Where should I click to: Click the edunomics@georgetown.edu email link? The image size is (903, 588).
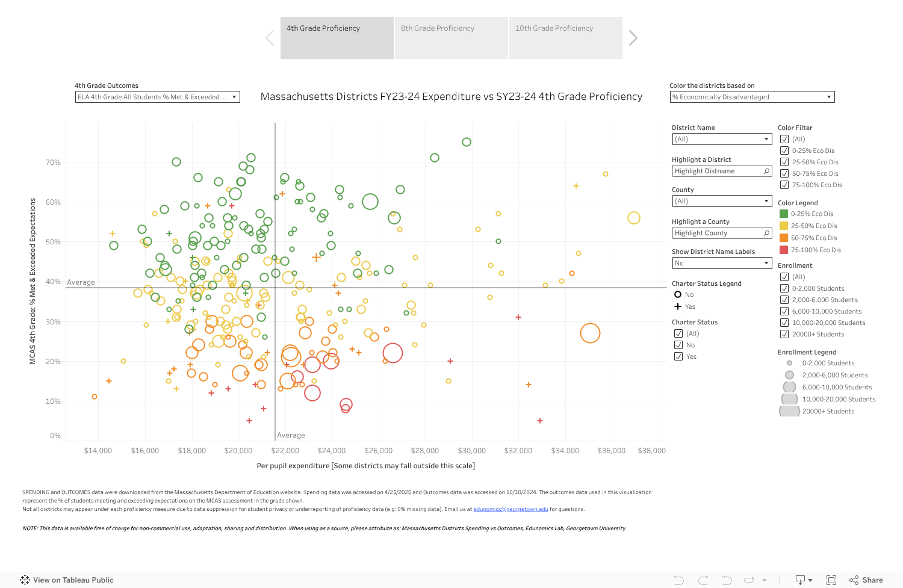tap(510, 509)
